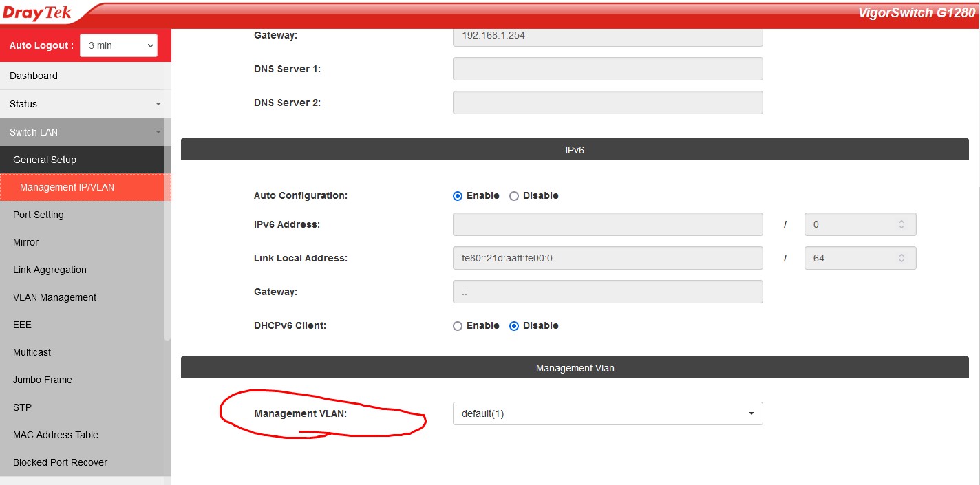Click the DrayTek logo
This screenshot has height=485, width=980.
point(38,13)
